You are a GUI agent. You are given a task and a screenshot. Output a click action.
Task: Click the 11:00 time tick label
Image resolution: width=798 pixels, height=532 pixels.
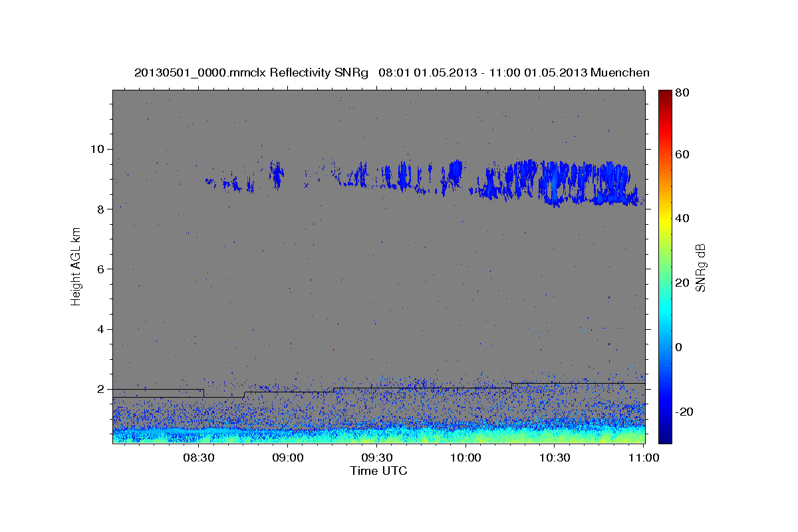pyautogui.click(x=644, y=458)
